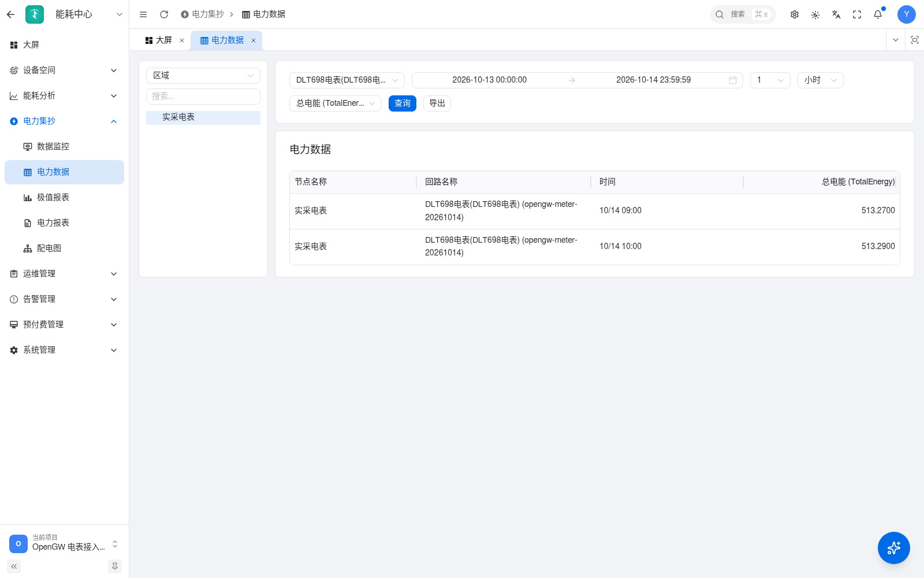The image size is (924, 578).
Task: Open the notification bell
Action: [878, 14]
